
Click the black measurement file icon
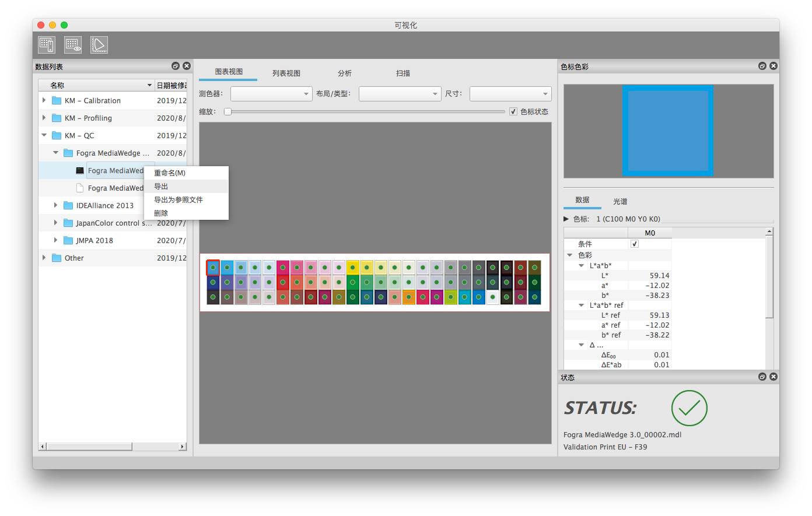pyautogui.click(x=80, y=170)
